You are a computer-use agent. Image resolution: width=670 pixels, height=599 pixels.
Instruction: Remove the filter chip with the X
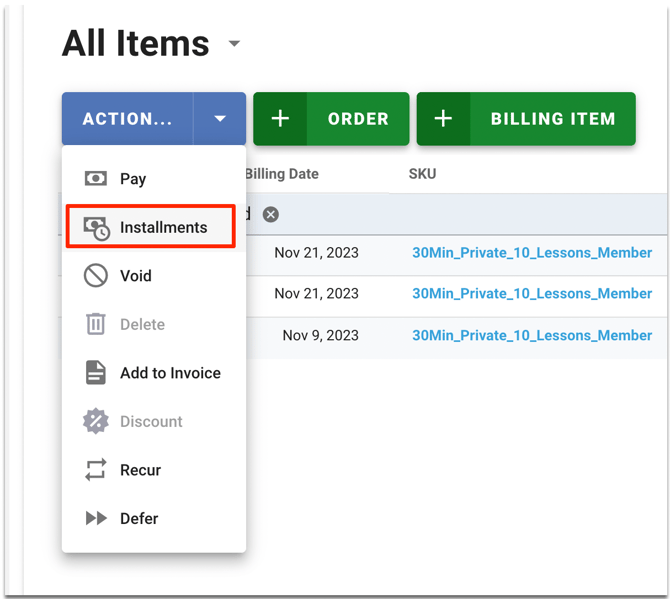click(271, 214)
